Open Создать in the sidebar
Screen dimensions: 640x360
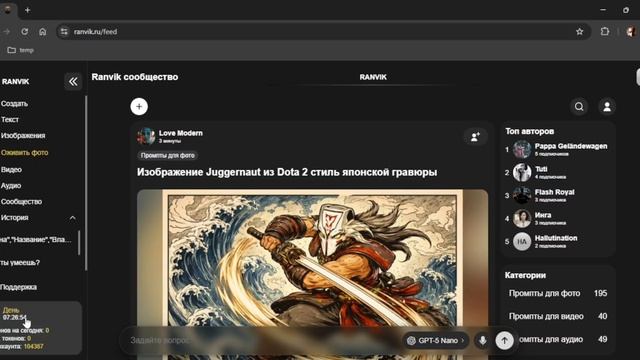click(x=14, y=104)
